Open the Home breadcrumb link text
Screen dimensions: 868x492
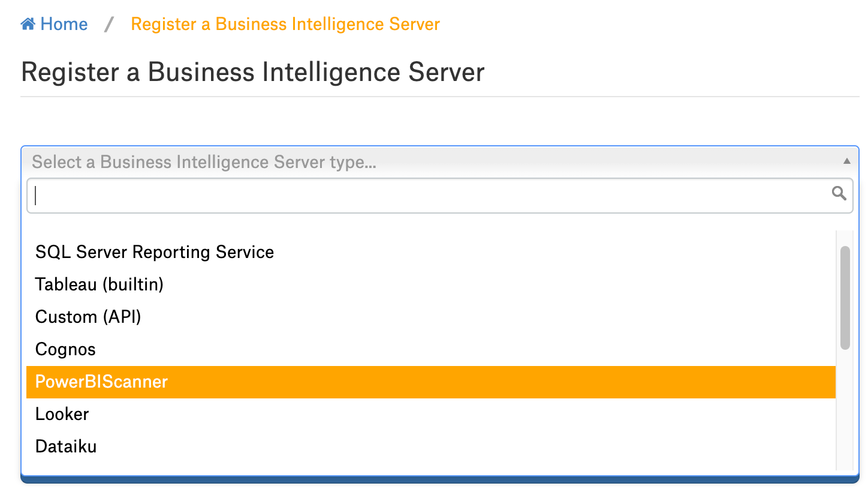point(64,25)
